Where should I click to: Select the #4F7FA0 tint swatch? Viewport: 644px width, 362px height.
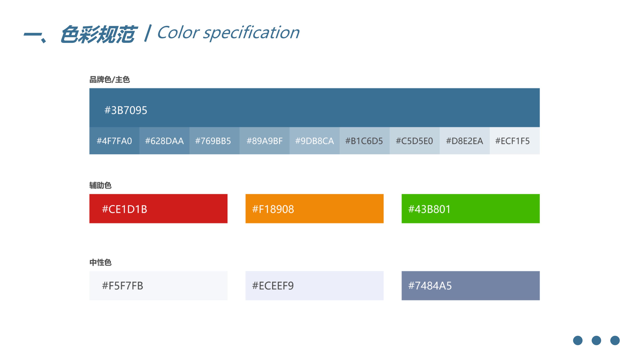pyautogui.click(x=114, y=141)
